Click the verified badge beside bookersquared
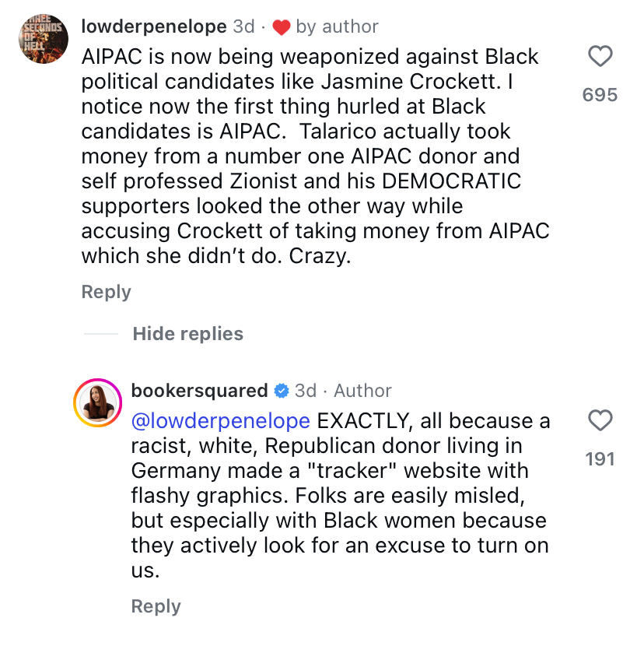This screenshot has width=644, height=646. (x=282, y=391)
